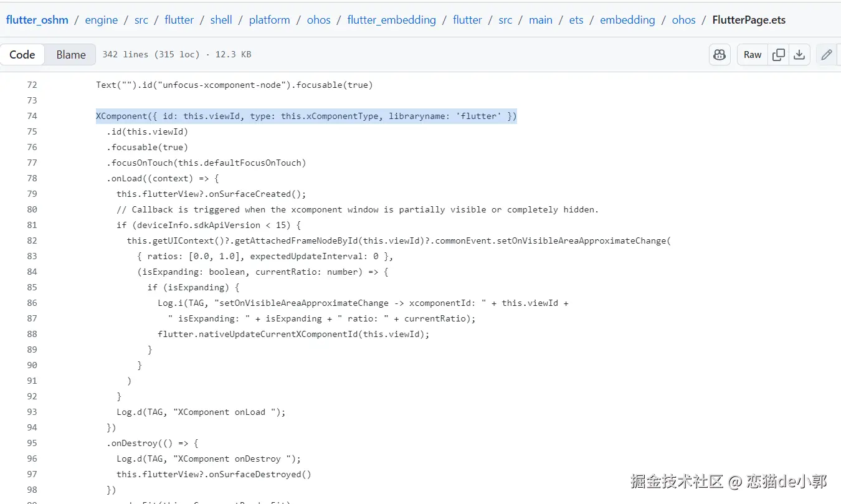Go to the embedding folder breadcrumb

click(x=627, y=20)
